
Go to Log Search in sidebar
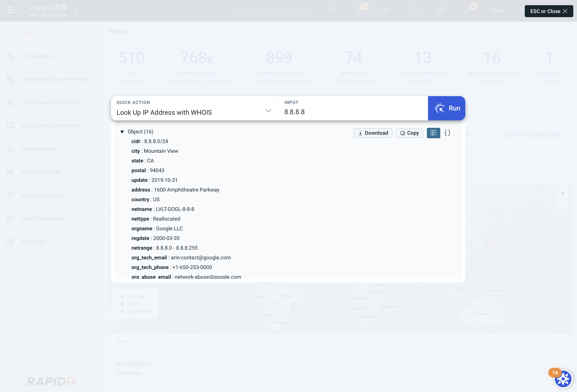(37, 56)
